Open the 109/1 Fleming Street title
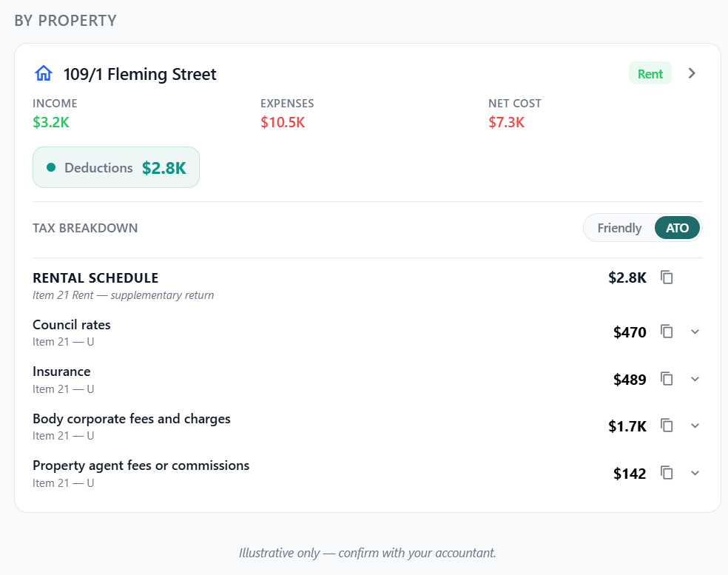This screenshot has height=575, width=728. [140, 74]
